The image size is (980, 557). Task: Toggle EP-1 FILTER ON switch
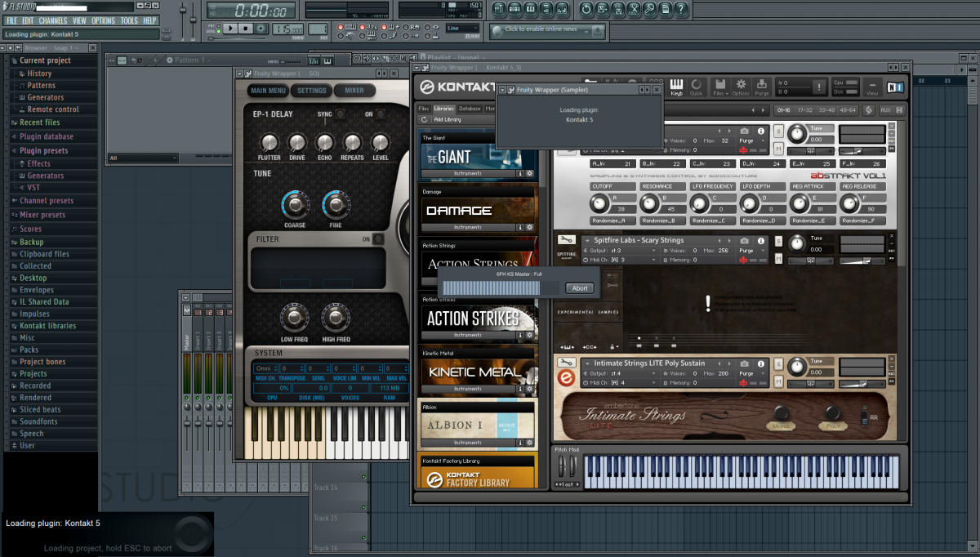pyautogui.click(x=378, y=239)
